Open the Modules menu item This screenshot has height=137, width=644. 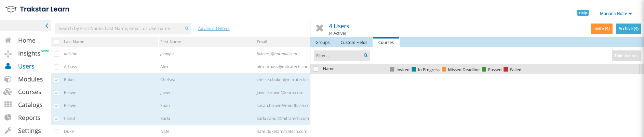coord(30,79)
